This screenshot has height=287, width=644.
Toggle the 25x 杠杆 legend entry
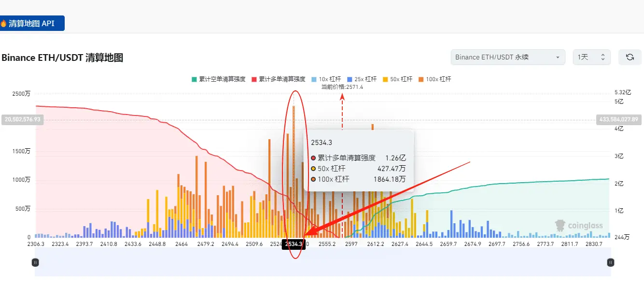pos(362,79)
